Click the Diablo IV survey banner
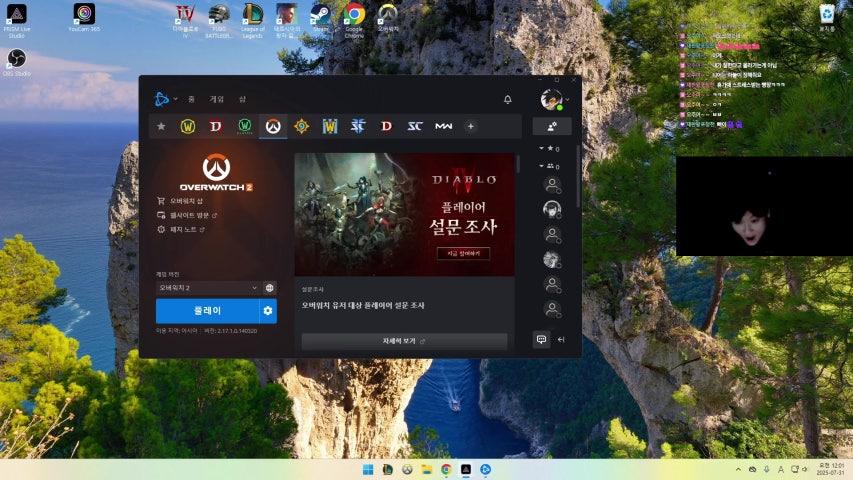This screenshot has width=853, height=480. click(404, 214)
